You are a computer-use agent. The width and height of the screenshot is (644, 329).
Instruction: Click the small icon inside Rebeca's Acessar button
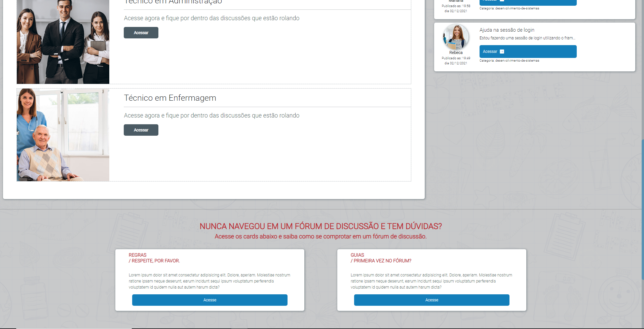coord(502,52)
